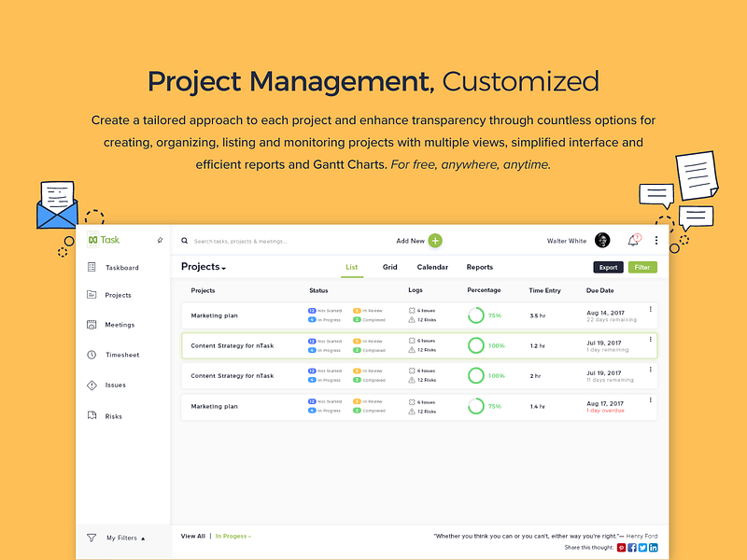Click the Aug 17, 2017 due date
Image resolution: width=747 pixels, height=560 pixels.
pyautogui.click(x=605, y=403)
